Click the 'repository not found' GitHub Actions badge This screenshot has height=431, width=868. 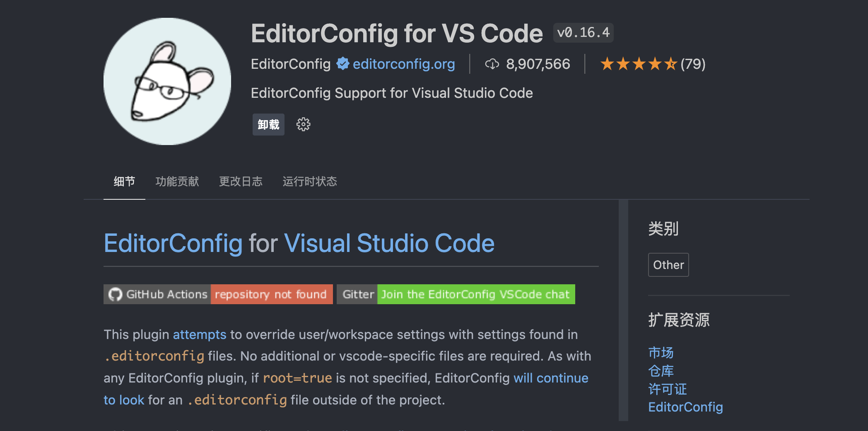pyautogui.click(x=271, y=294)
